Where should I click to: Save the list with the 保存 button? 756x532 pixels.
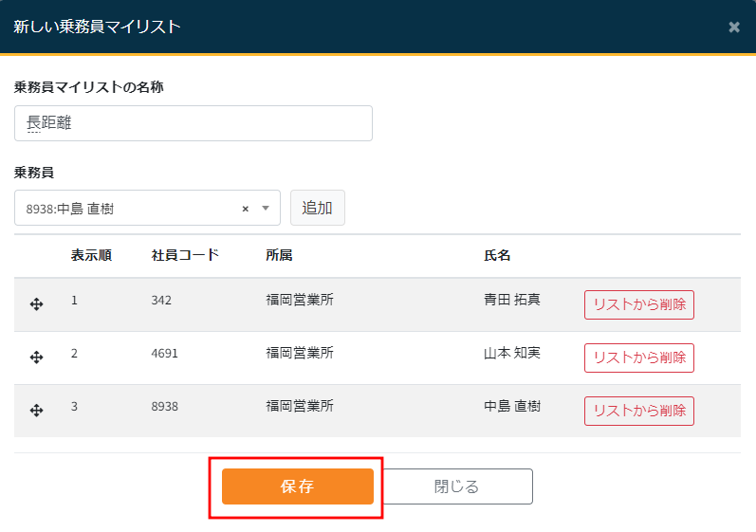pos(297,486)
